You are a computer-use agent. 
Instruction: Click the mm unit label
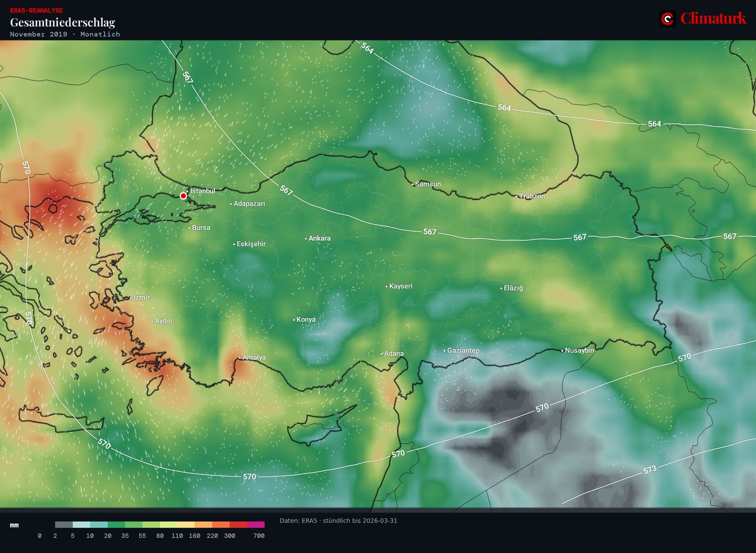click(x=14, y=525)
